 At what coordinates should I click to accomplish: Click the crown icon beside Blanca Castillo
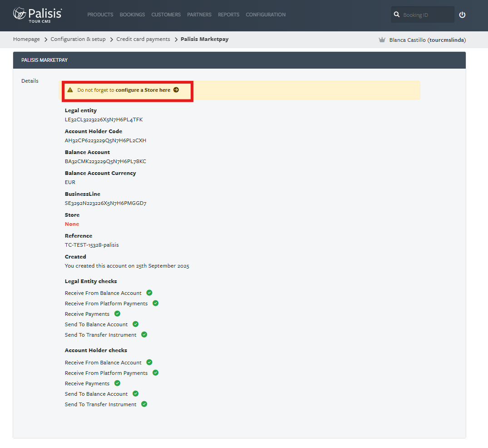382,40
